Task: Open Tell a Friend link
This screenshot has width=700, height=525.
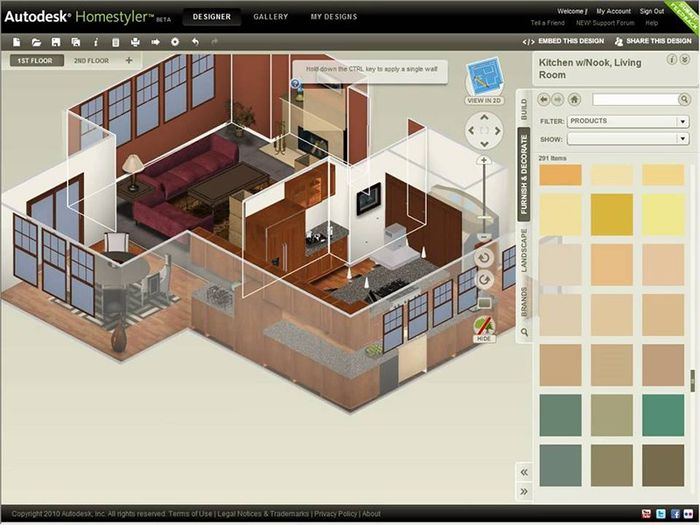Action: pos(547,23)
